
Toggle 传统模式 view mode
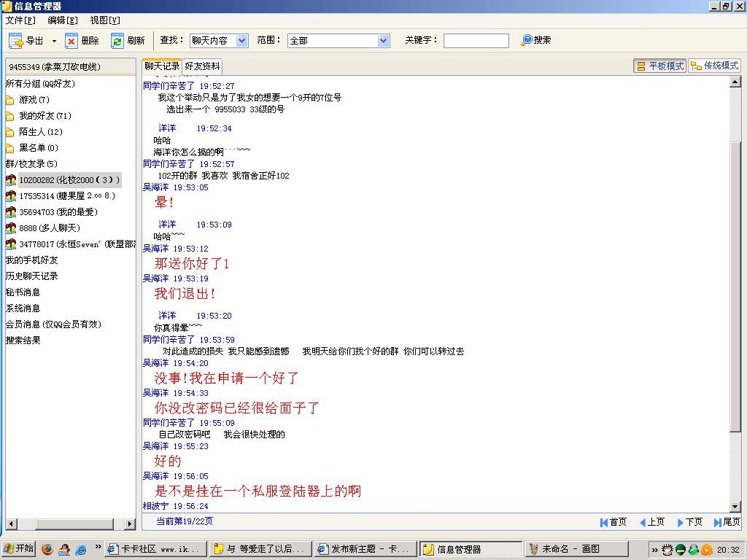[715, 66]
